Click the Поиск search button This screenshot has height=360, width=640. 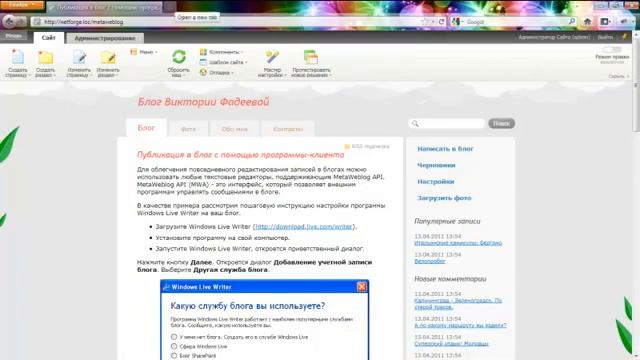pyautogui.click(x=501, y=123)
